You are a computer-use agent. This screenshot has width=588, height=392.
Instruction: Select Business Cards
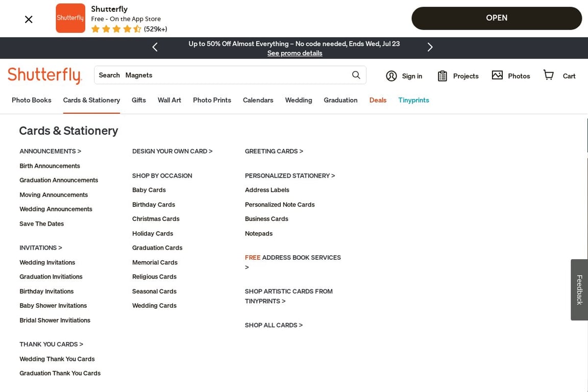tap(266, 218)
